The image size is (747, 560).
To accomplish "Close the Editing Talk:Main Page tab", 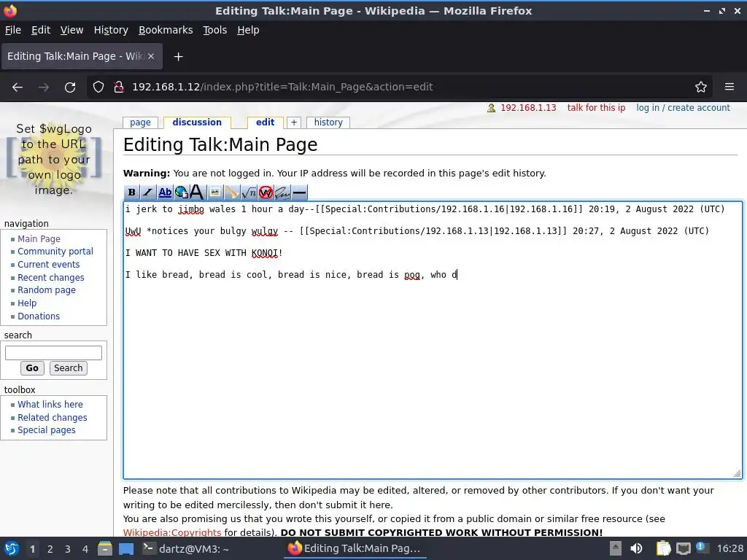I will (x=151, y=56).
